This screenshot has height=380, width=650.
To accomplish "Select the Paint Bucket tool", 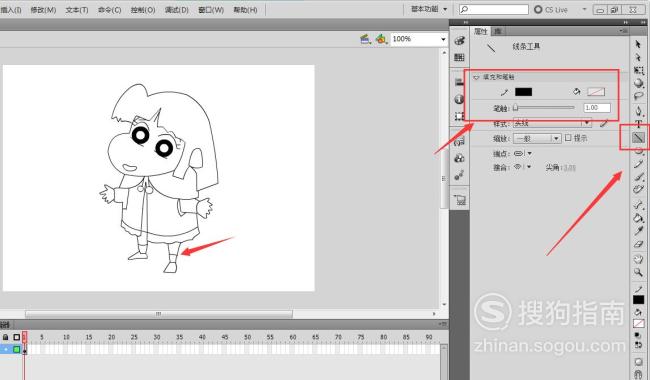I will point(638,218).
